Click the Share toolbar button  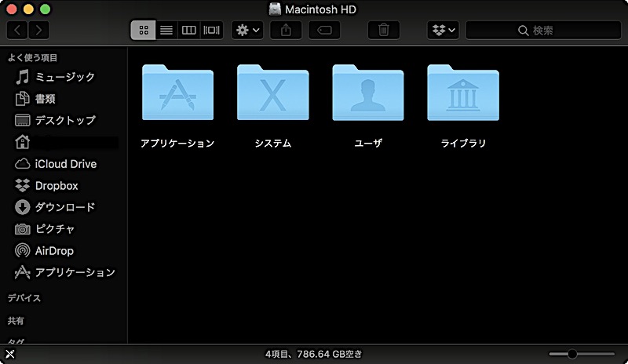pos(286,30)
